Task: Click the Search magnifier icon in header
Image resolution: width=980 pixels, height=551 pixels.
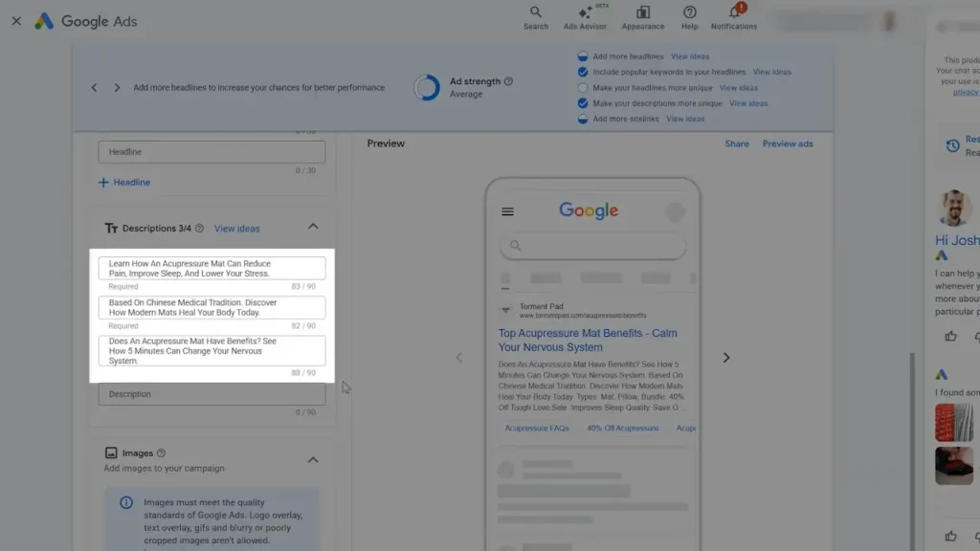Action: [536, 12]
